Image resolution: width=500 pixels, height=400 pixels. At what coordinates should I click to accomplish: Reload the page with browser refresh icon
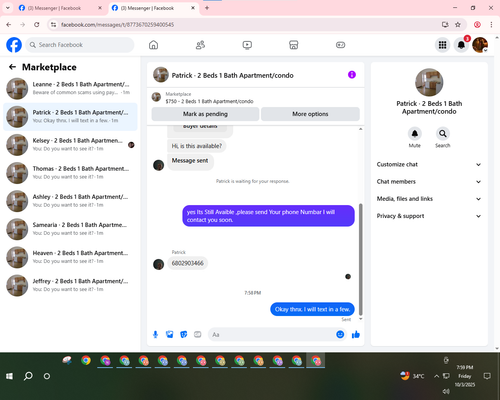(37, 24)
